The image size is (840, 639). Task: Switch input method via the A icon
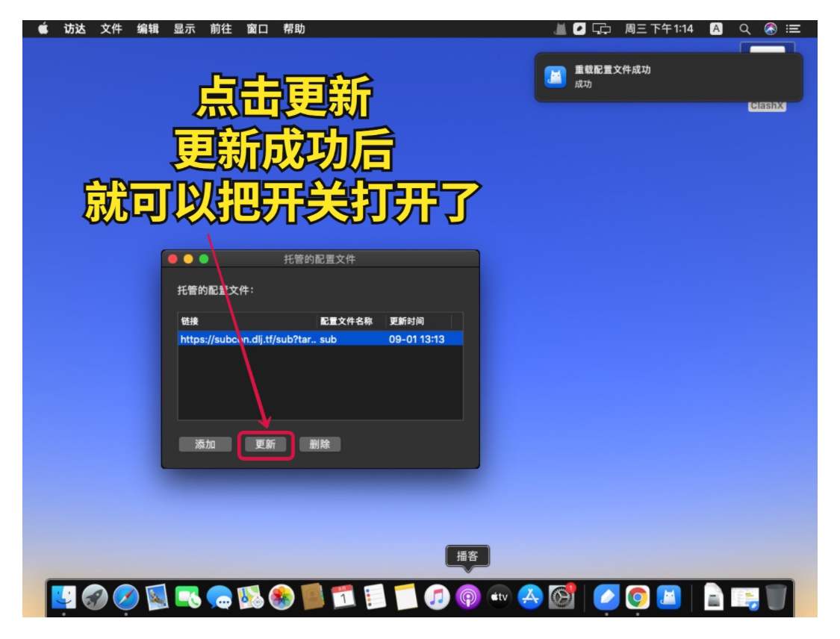click(x=716, y=29)
